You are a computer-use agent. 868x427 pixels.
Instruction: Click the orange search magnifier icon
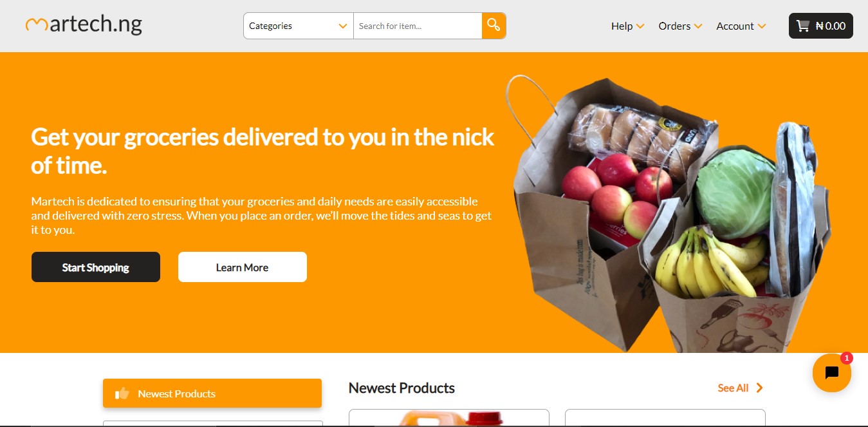[494, 26]
